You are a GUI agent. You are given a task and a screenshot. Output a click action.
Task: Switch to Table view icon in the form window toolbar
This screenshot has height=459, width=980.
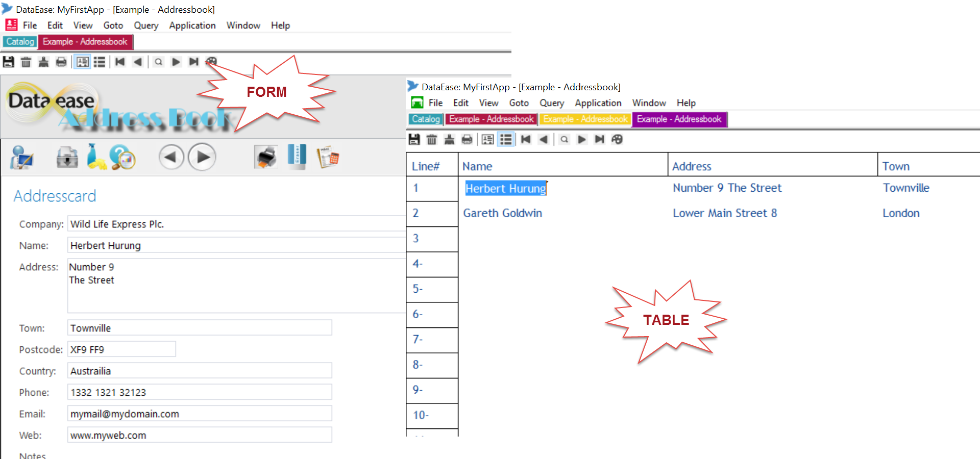pyautogui.click(x=100, y=62)
